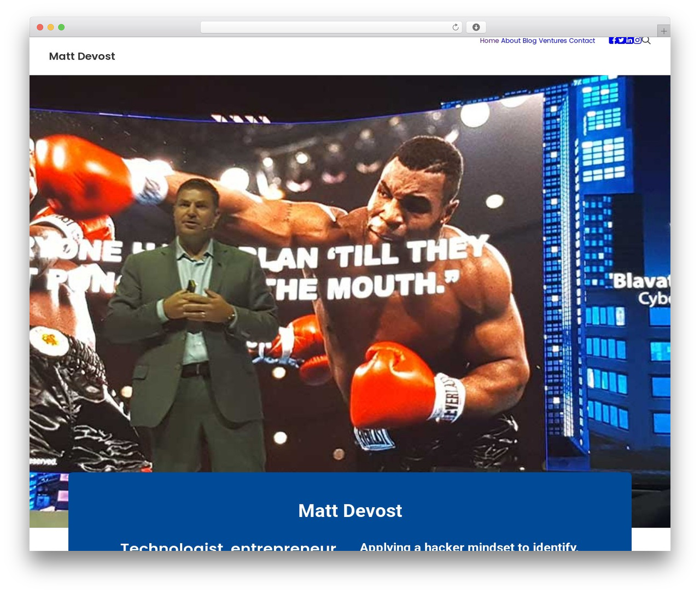Click the Matt Devost site title link

point(82,56)
